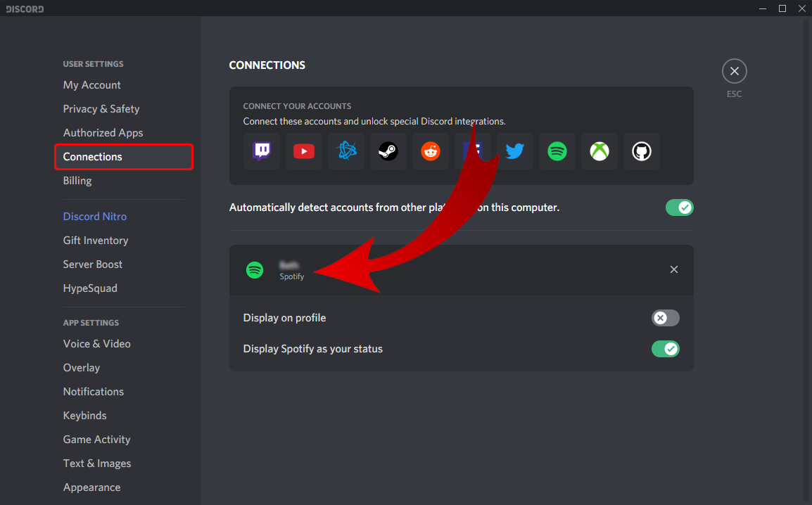Remove the connected Spotify account
The width and height of the screenshot is (812, 505).
tap(673, 269)
